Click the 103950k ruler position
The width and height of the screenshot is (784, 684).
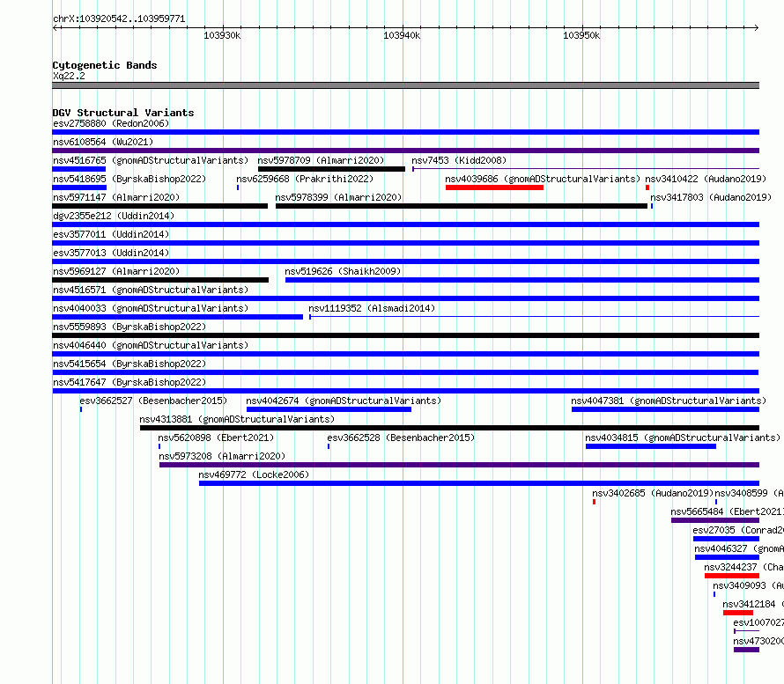pos(581,35)
